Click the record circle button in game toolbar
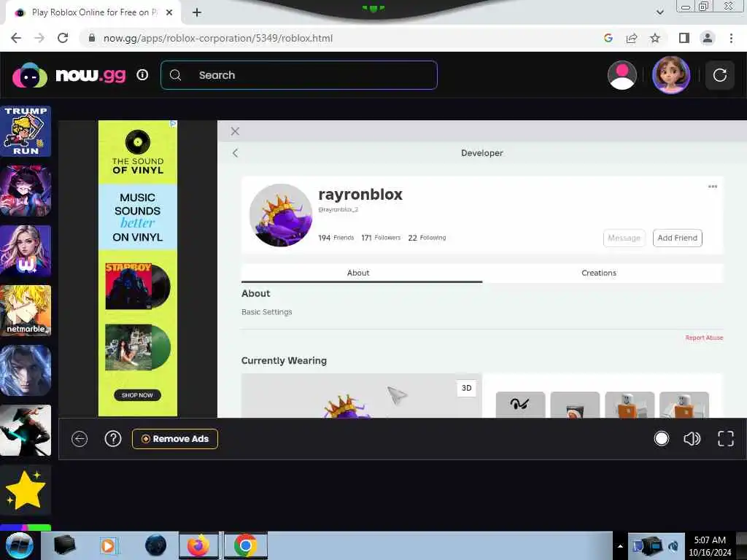Screen dimensions: 747x560 pos(661,438)
